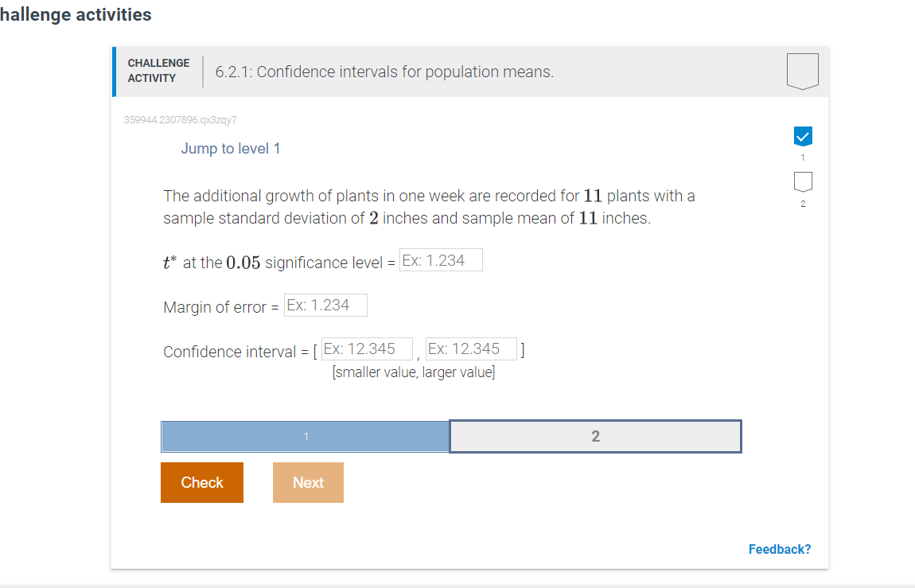This screenshot has width=915, height=588.
Task: Click the "1" label under the checked badge
Action: pos(802,158)
